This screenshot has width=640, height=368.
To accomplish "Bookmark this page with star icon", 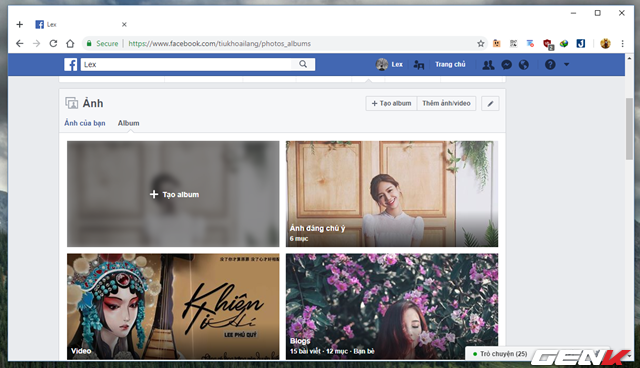I will click(x=481, y=43).
